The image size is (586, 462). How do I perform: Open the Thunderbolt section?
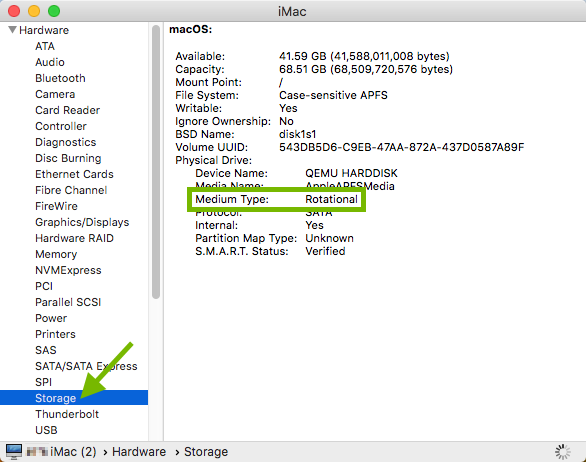pyautogui.click(x=67, y=414)
